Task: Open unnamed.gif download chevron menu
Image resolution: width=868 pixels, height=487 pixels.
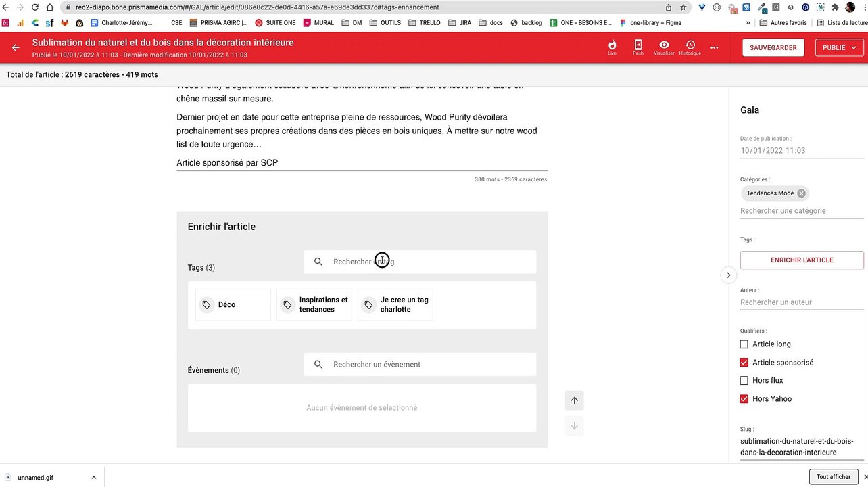Action: [x=93, y=478]
